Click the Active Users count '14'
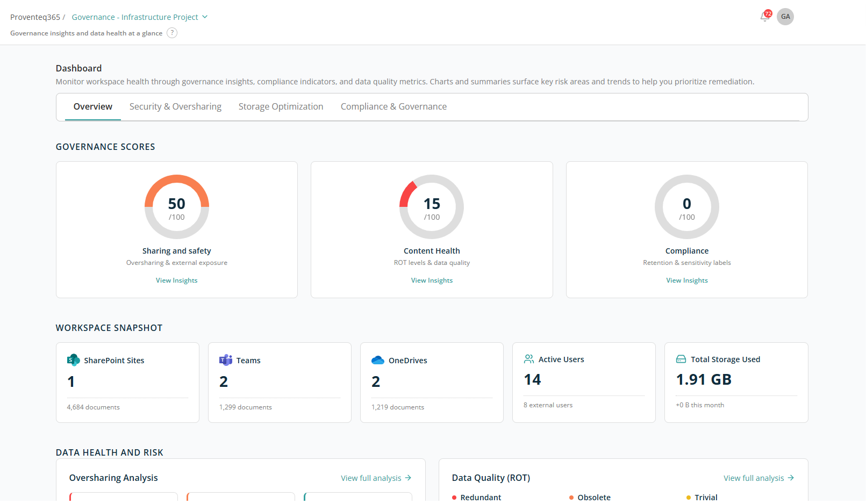The height and width of the screenshot is (504, 866). 533,379
